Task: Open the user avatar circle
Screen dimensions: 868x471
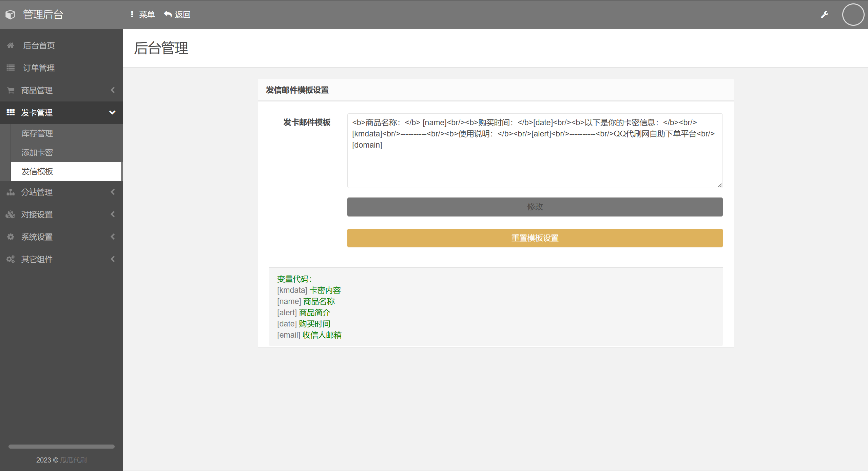Action: (853, 15)
